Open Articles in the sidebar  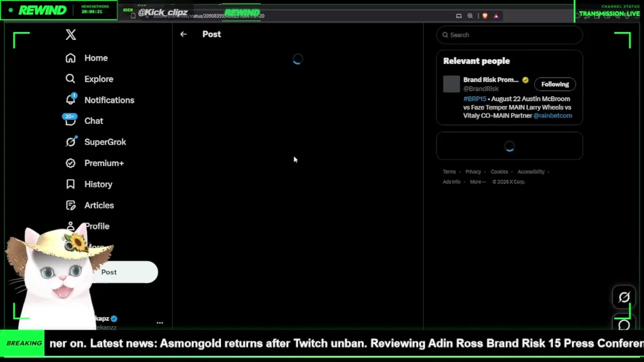pos(99,205)
